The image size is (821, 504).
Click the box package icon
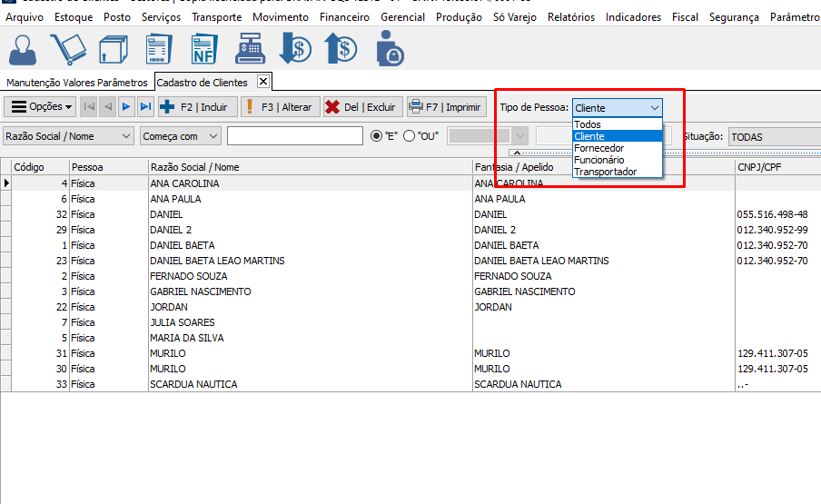(x=114, y=49)
